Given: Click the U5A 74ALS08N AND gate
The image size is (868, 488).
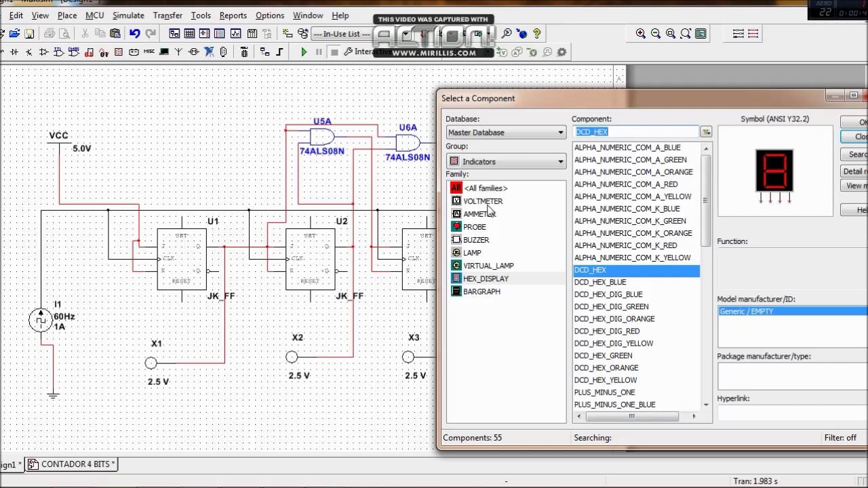Looking at the screenshot, I should pos(322,137).
